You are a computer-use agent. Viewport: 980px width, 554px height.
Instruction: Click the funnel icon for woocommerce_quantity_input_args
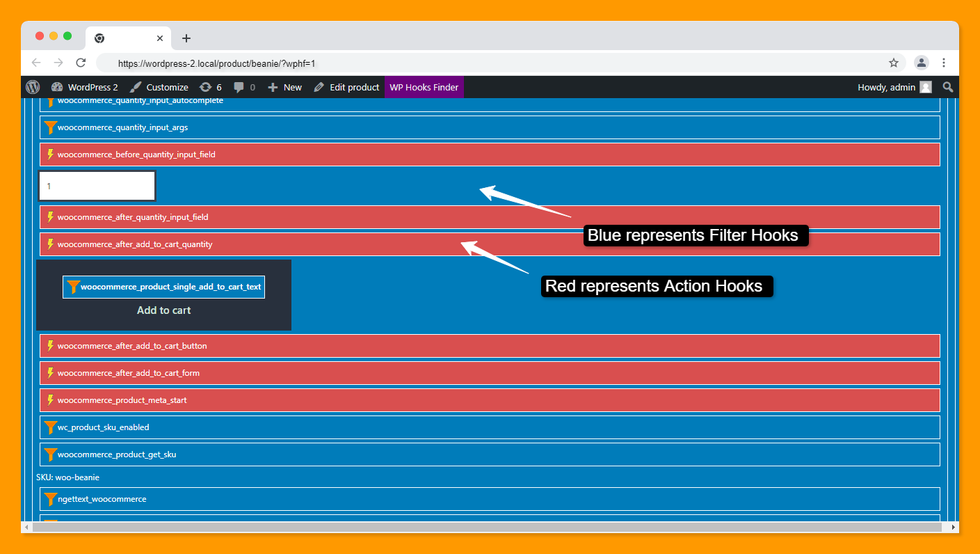pos(50,127)
